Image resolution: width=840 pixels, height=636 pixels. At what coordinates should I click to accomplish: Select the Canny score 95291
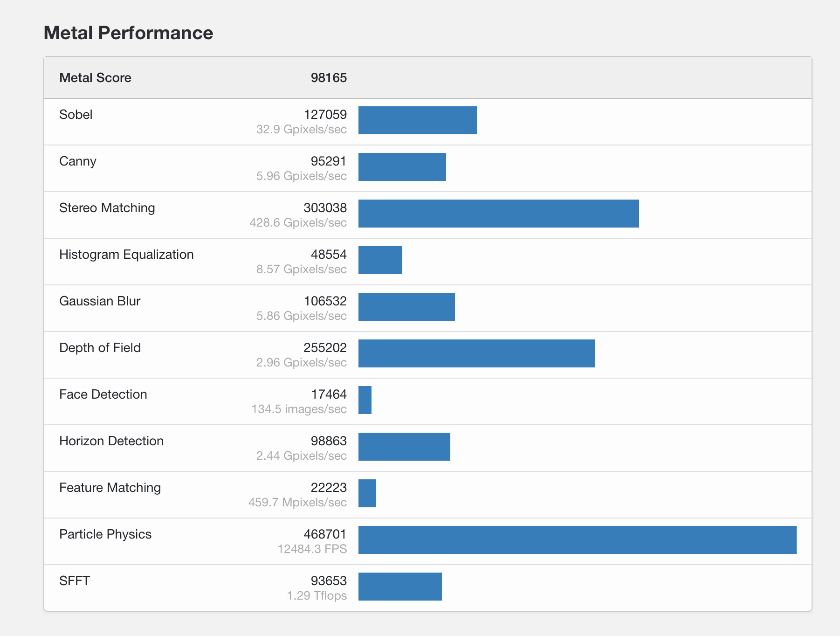coord(329,161)
